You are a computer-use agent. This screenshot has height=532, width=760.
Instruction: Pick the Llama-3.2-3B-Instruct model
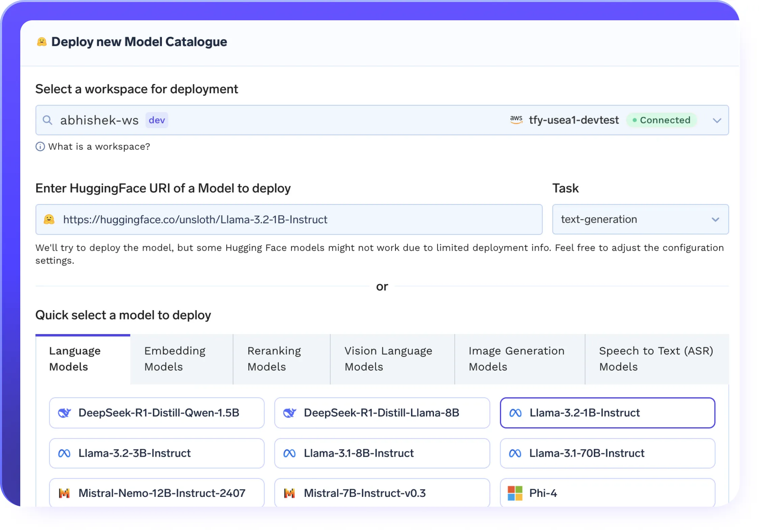click(x=157, y=453)
